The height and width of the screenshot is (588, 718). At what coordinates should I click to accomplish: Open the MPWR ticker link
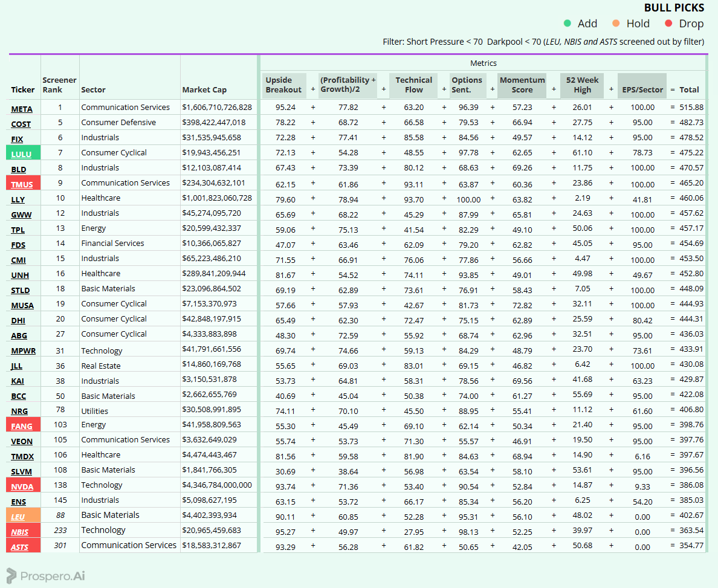click(x=24, y=351)
